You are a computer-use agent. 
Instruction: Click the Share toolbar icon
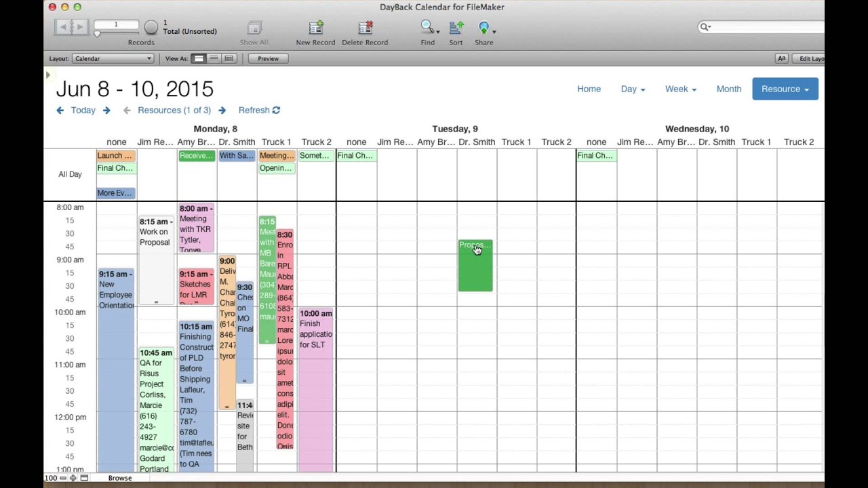(x=484, y=27)
